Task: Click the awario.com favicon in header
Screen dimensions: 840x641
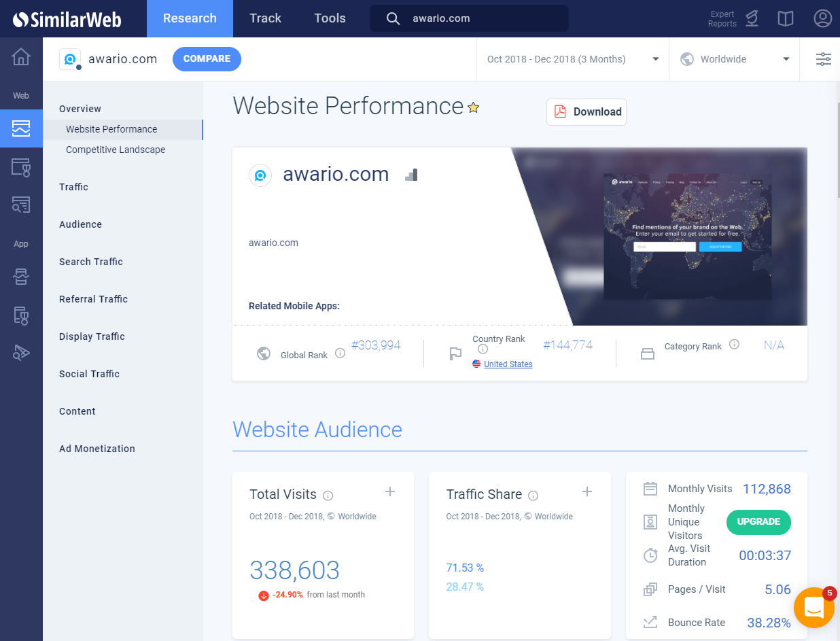Action: point(70,59)
